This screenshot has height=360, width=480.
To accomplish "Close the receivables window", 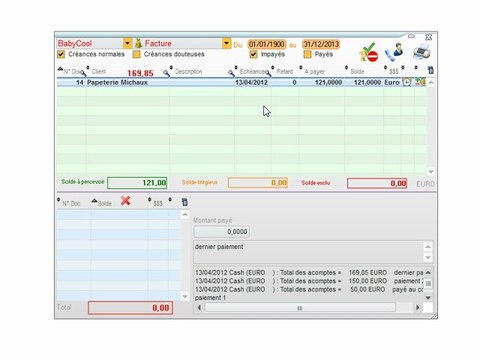I will pos(428,37).
